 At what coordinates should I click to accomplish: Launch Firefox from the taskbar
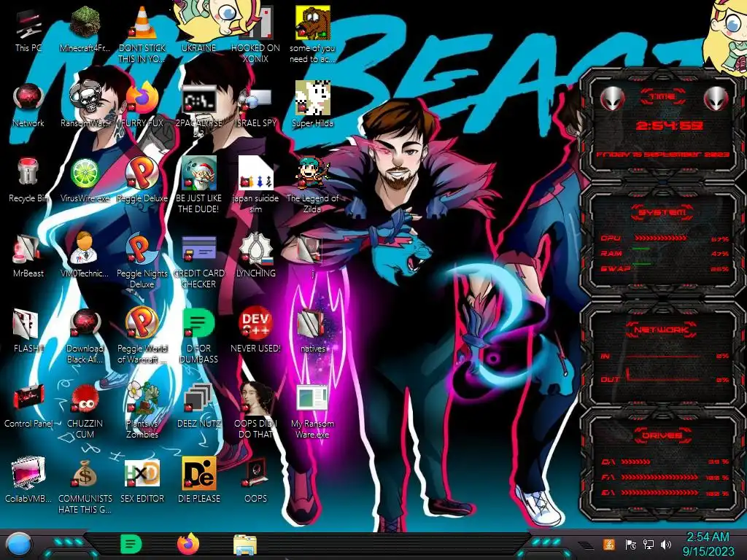pos(187,544)
